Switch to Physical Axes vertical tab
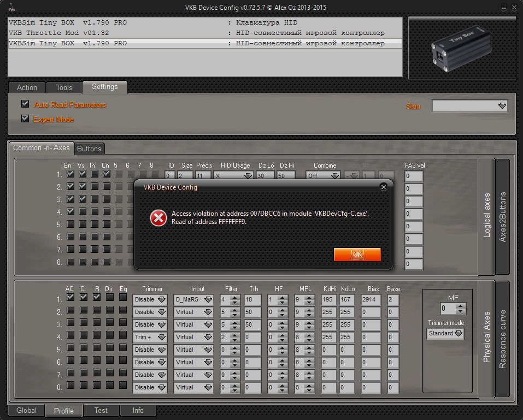Viewport: 523px width, 420px height. pyautogui.click(x=486, y=338)
